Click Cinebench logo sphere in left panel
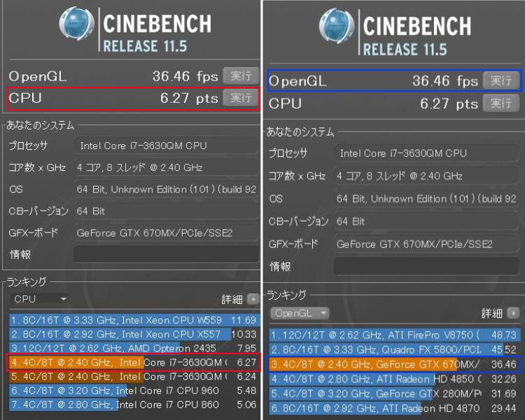The width and height of the screenshot is (525, 420). 77,24
